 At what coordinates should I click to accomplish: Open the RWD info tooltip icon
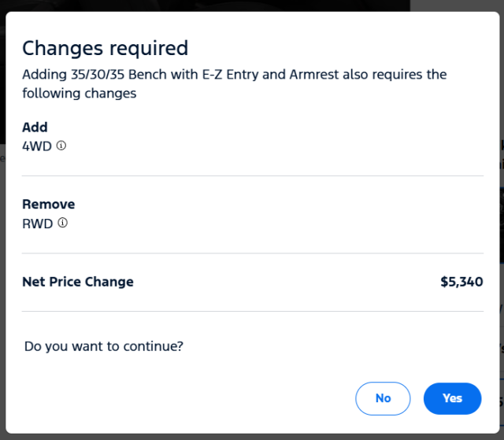(63, 223)
